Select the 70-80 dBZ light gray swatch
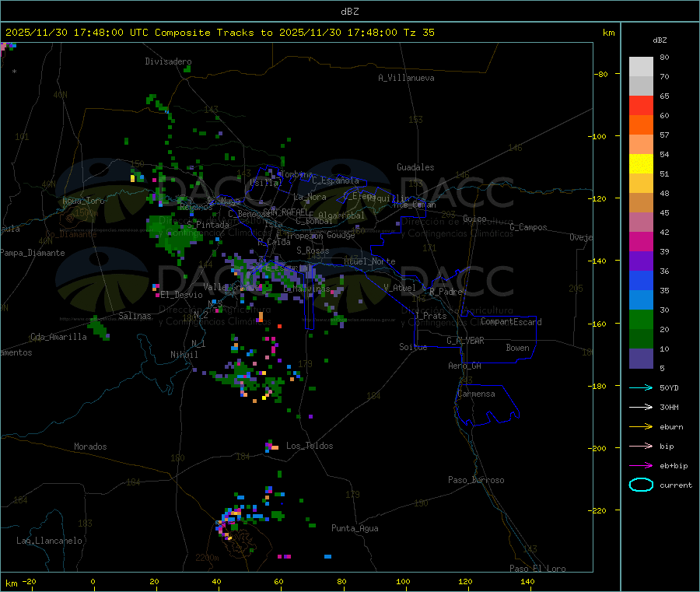 pyautogui.click(x=641, y=67)
